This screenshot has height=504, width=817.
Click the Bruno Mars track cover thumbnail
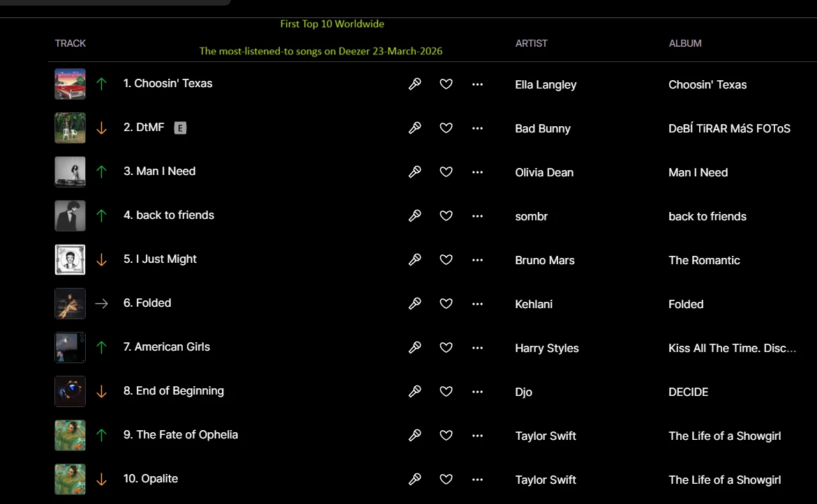point(70,259)
